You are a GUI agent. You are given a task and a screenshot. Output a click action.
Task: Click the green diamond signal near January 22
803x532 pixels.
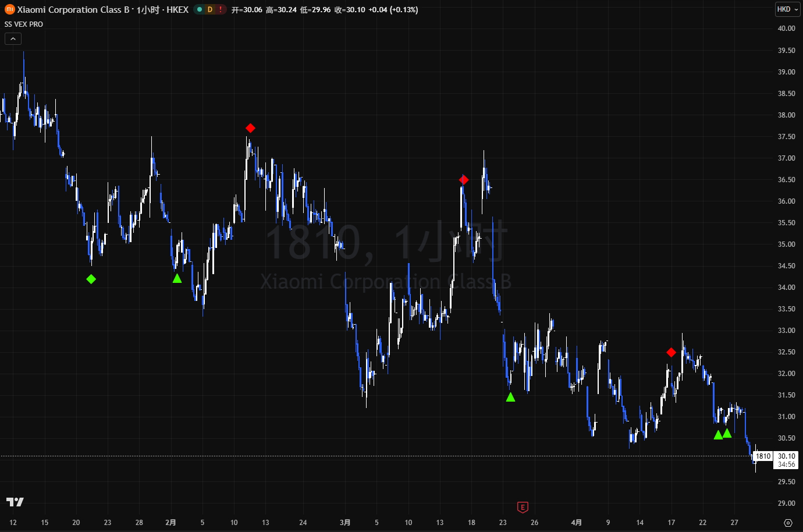pos(91,279)
